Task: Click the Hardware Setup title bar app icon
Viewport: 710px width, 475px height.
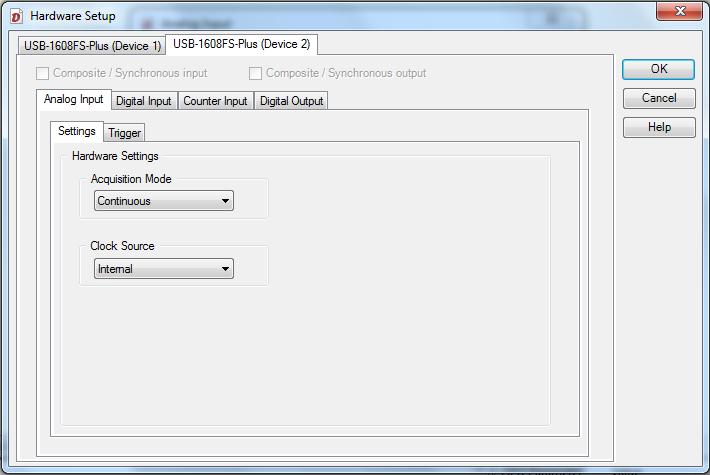Action: tap(16, 17)
